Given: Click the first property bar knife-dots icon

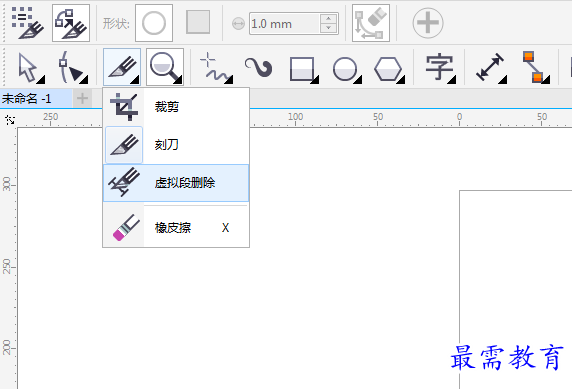Looking at the screenshot, I should [x=27, y=23].
